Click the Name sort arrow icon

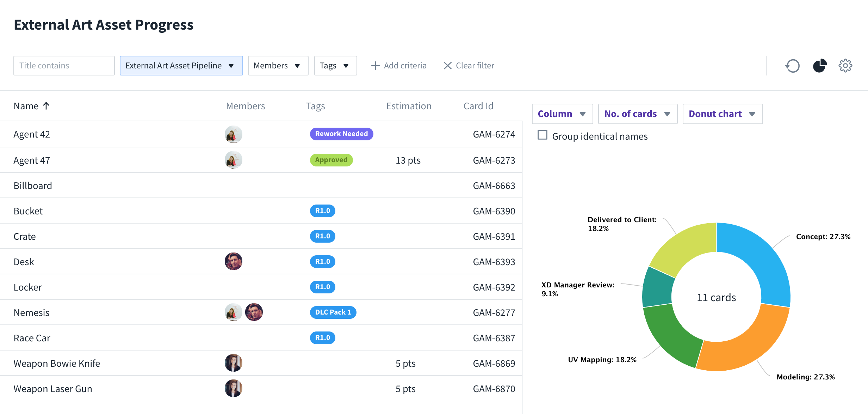click(46, 106)
